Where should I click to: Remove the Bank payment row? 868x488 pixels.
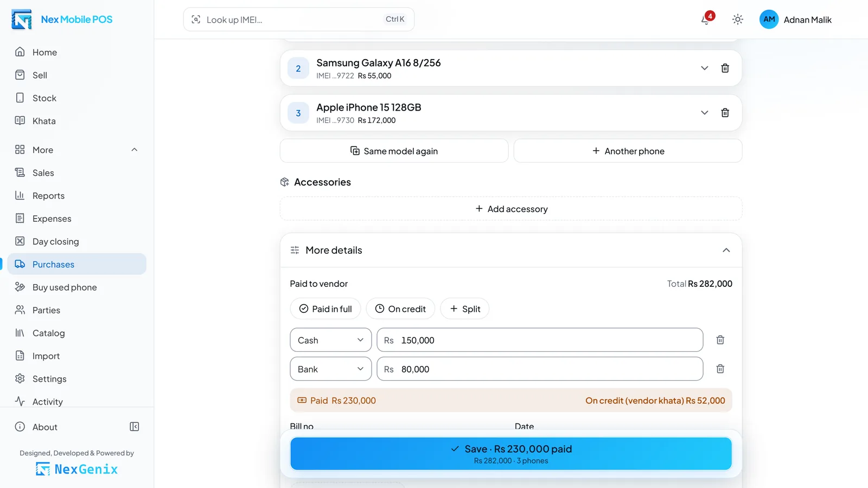coord(720,369)
